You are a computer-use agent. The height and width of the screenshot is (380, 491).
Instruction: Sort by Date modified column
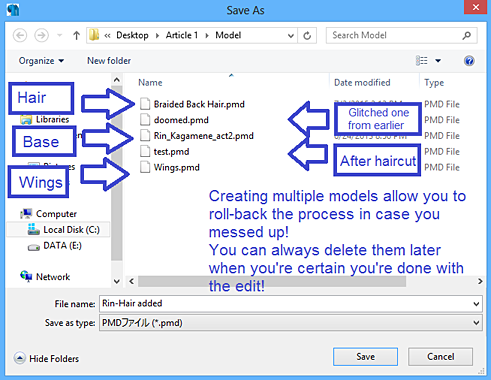coord(362,83)
